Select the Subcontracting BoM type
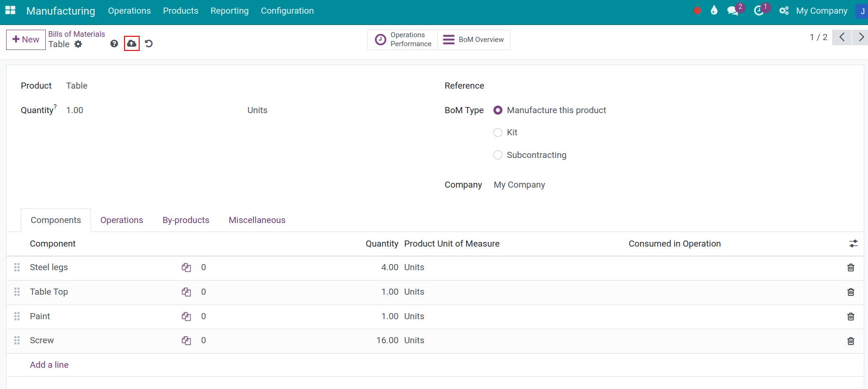The width and height of the screenshot is (868, 389). coord(498,155)
